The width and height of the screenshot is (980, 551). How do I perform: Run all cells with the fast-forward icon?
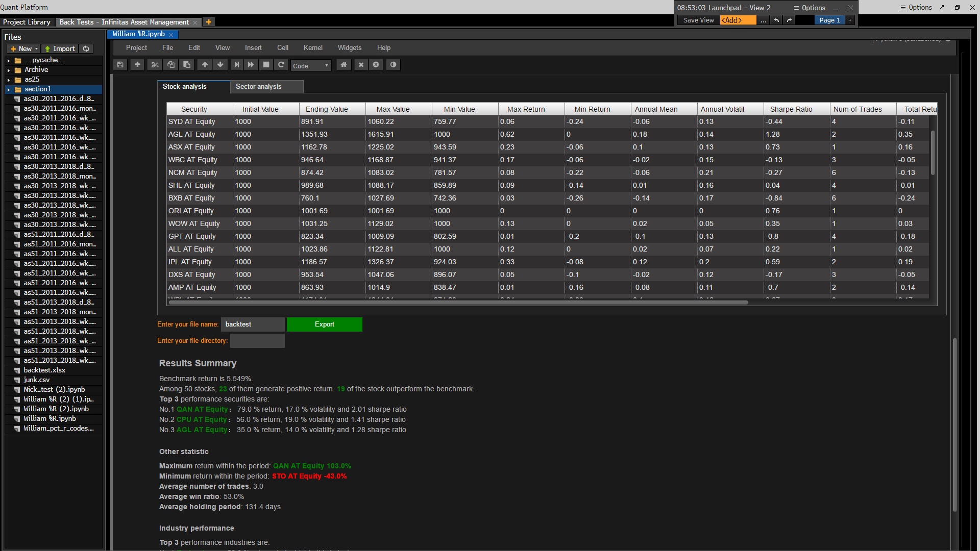point(251,65)
